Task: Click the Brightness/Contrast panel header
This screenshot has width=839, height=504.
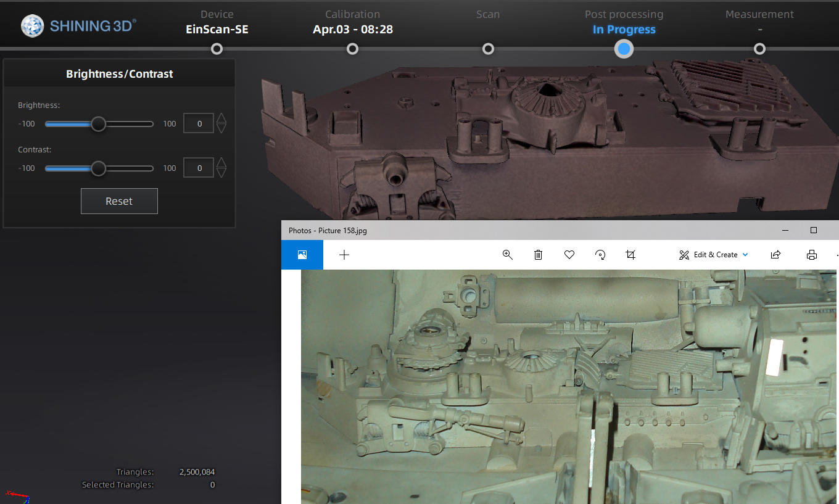Action: pos(120,74)
